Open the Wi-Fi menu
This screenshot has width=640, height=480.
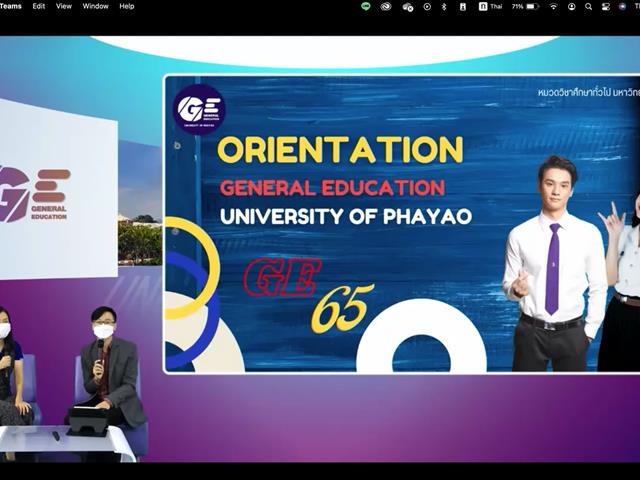tap(553, 7)
